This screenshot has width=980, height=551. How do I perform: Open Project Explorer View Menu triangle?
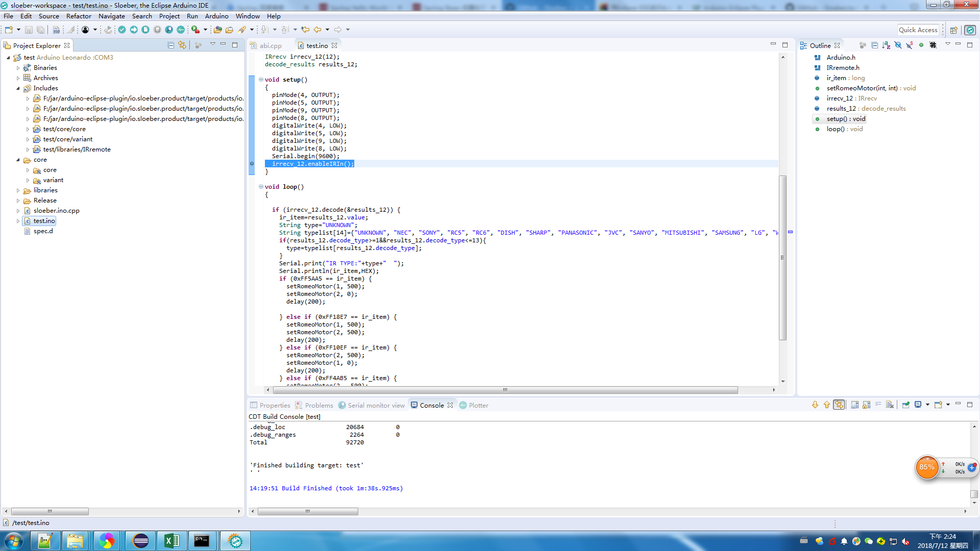[213, 45]
